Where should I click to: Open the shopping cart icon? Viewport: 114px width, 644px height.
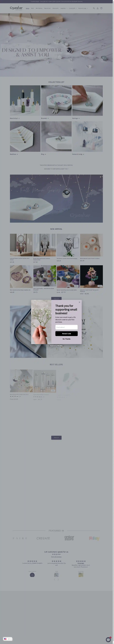point(101,8)
